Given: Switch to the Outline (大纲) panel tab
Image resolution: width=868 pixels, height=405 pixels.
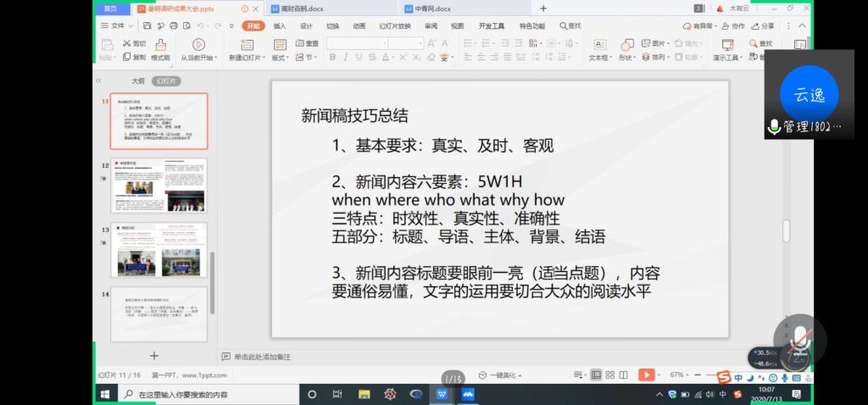Looking at the screenshot, I should [137, 81].
